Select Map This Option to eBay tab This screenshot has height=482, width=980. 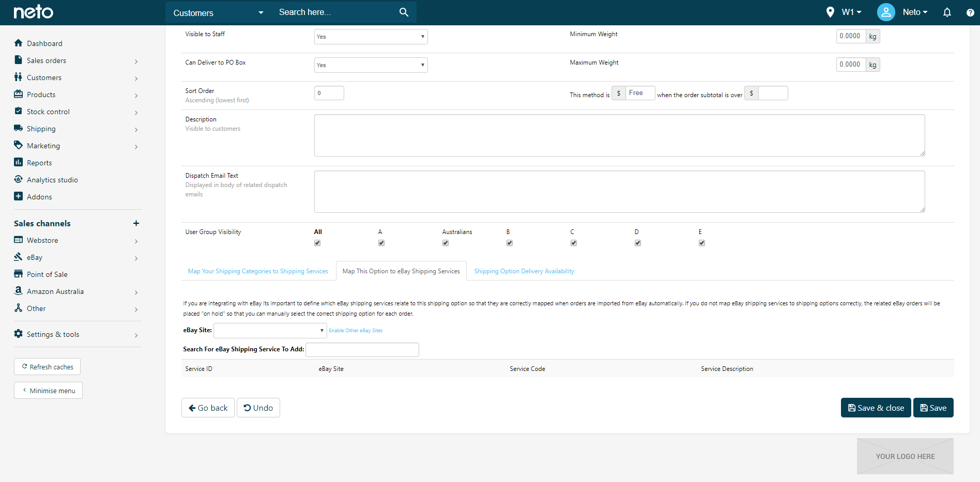pyautogui.click(x=401, y=271)
